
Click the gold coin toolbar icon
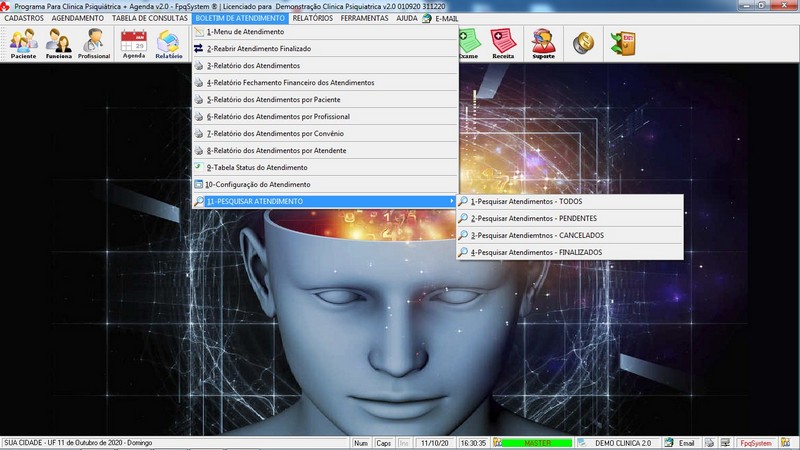(x=583, y=42)
